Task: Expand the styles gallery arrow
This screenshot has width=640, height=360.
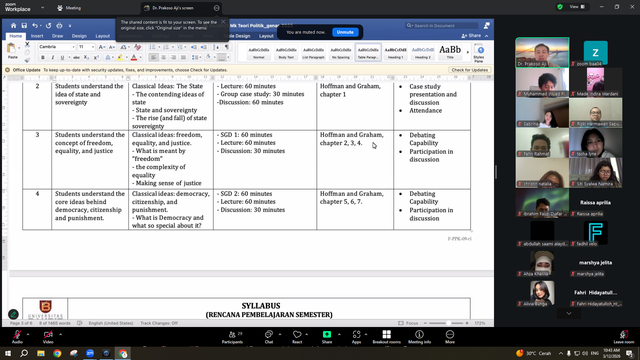Action: point(468,52)
